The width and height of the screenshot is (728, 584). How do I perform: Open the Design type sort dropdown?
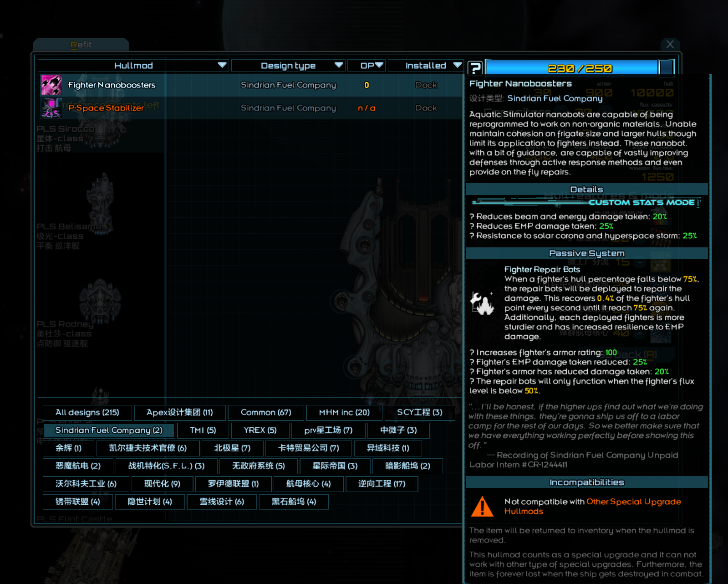pyautogui.click(x=339, y=65)
